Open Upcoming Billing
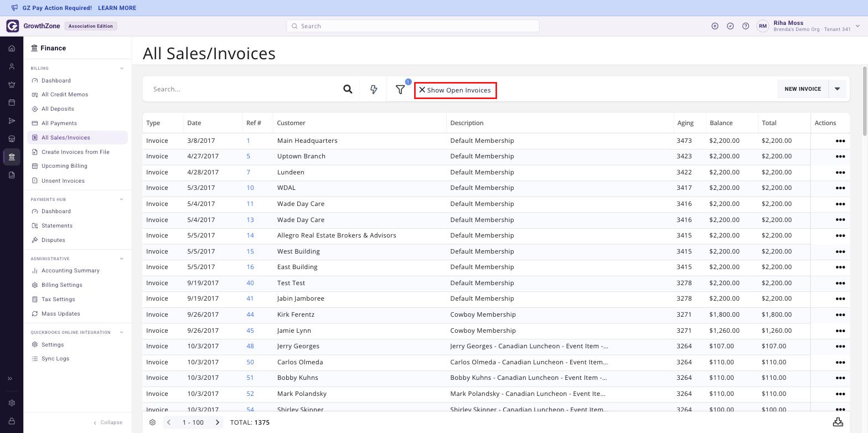 click(x=64, y=166)
